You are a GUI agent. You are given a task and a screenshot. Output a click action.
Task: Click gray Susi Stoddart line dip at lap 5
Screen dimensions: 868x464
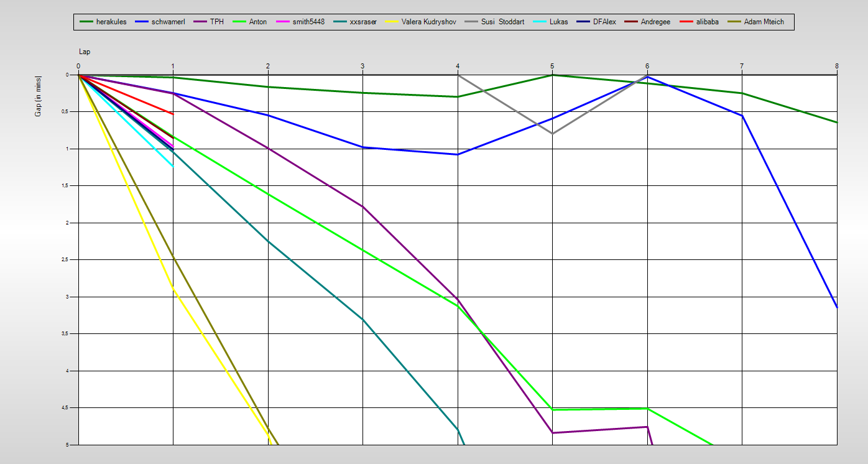click(552, 134)
